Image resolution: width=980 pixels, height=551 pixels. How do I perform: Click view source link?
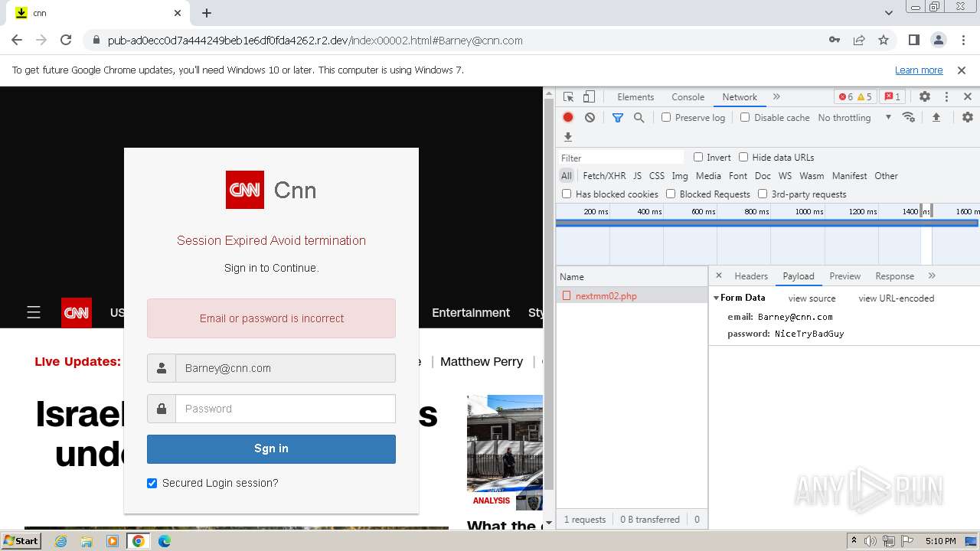click(812, 298)
